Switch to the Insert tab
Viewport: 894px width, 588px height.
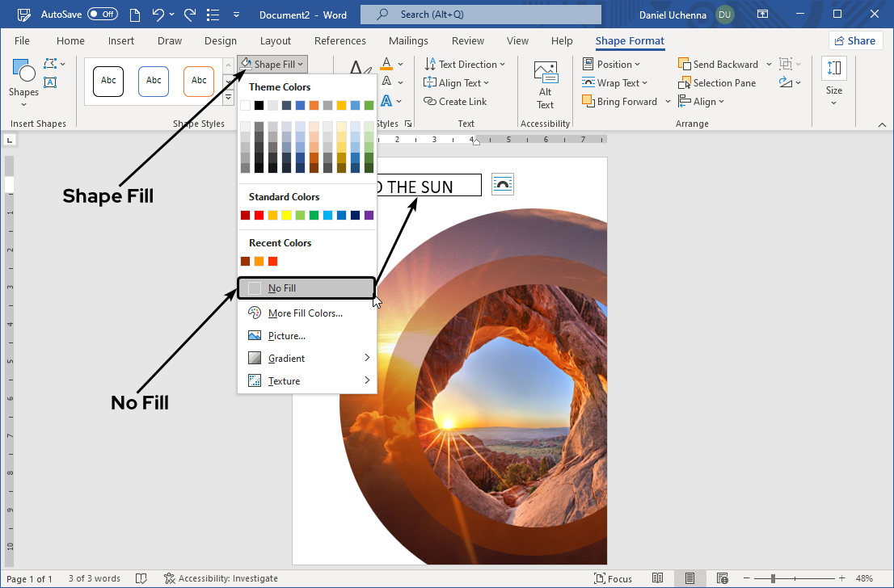pos(121,41)
